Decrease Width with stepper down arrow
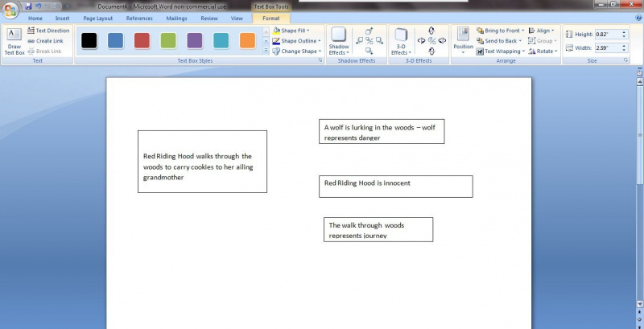The width and height of the screenshot is (644, 329). [625, 51]
